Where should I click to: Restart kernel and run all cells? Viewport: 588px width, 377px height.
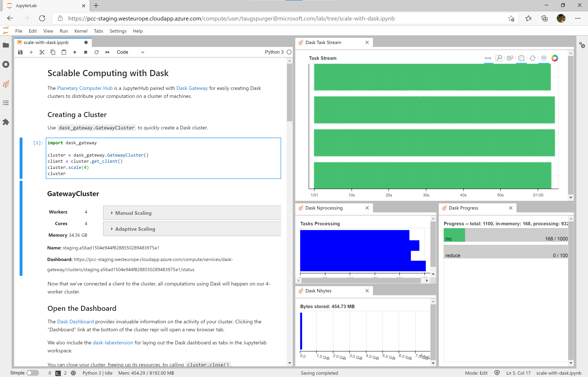click(107, 52)
